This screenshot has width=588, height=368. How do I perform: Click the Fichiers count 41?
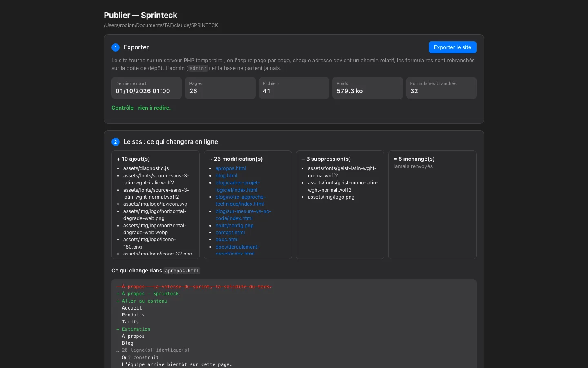pyautogui.click(x=267, y=91)
